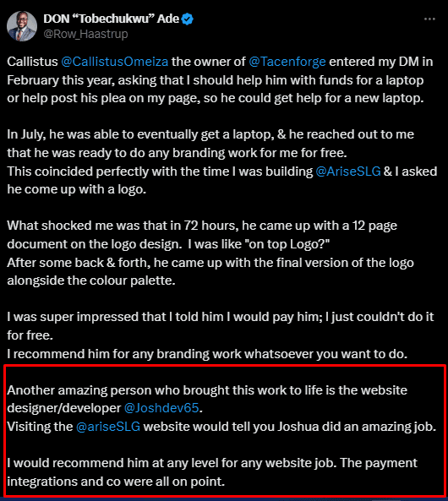Open @ariseSLG mention after "Visiting the"
Screen dimensions: 448x501
108,427
